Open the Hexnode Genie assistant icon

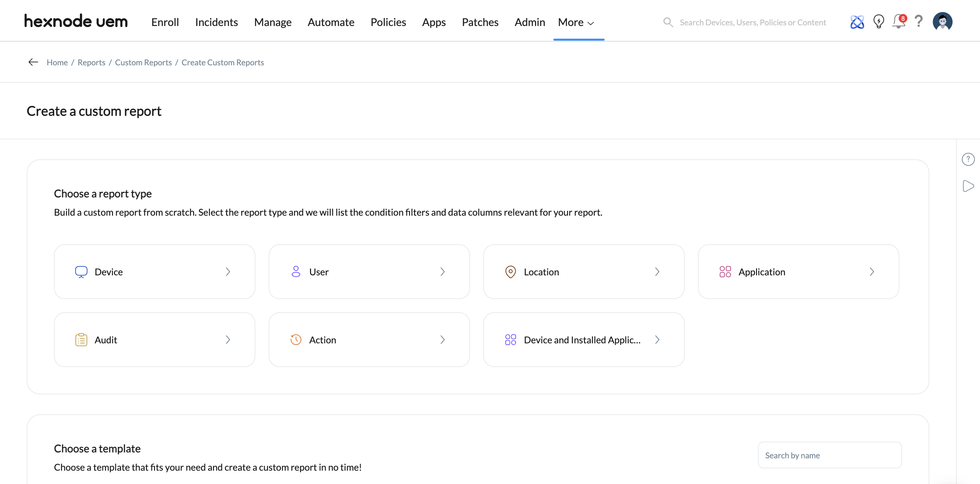click(x=857, y=22)
